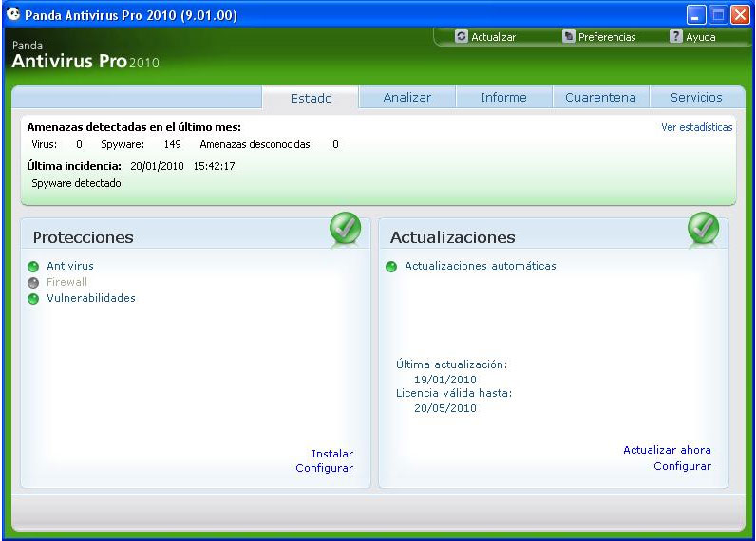Screen dimensions: 756x541
Task: Minimize the Panda Antivirus window
Action: [696, 15]
